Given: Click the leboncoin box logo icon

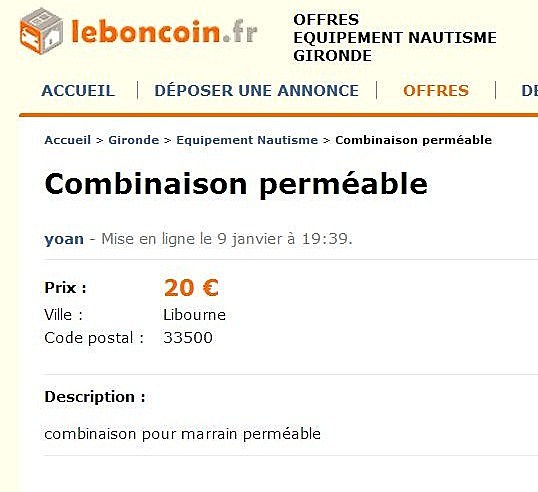Looking at the screenshot, I should 42,31.
